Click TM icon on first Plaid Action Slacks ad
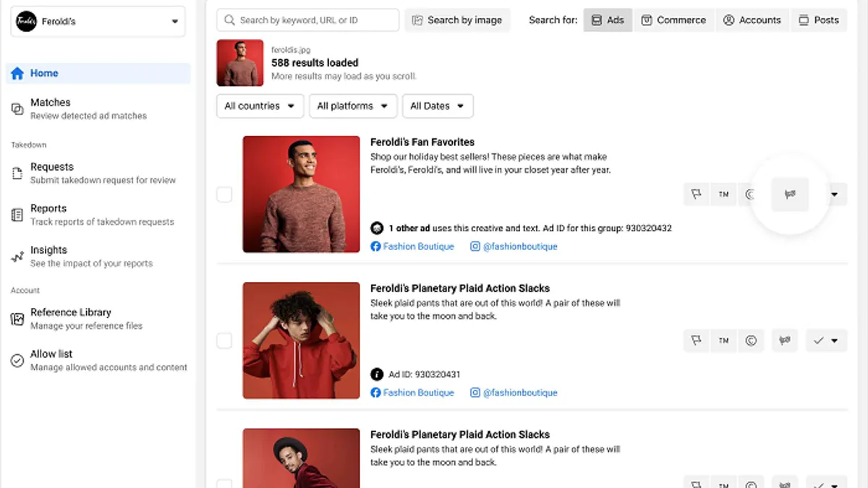 click(723, 341)
